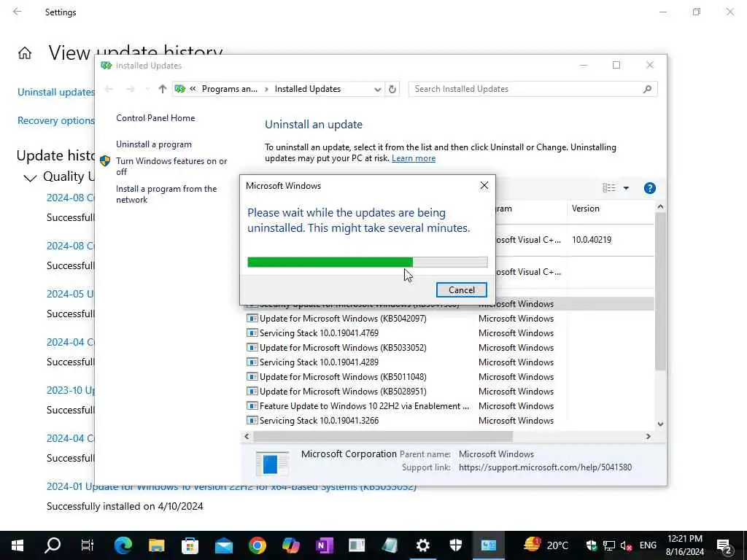Click Installed Updates breadcrumb segment
This screenshot has height=560, width=747.
pyautogui.click(x=308, y=88)
